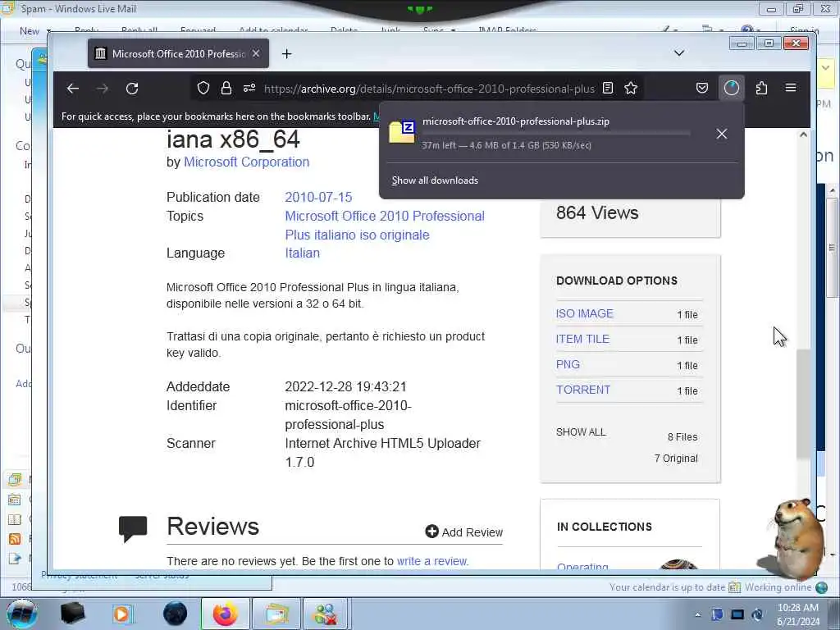Image resolution: width=840 pixels, height=630 pixels.
Task: Select the Microsoft Office 2010 Professional tab
Action: (178, 53)
